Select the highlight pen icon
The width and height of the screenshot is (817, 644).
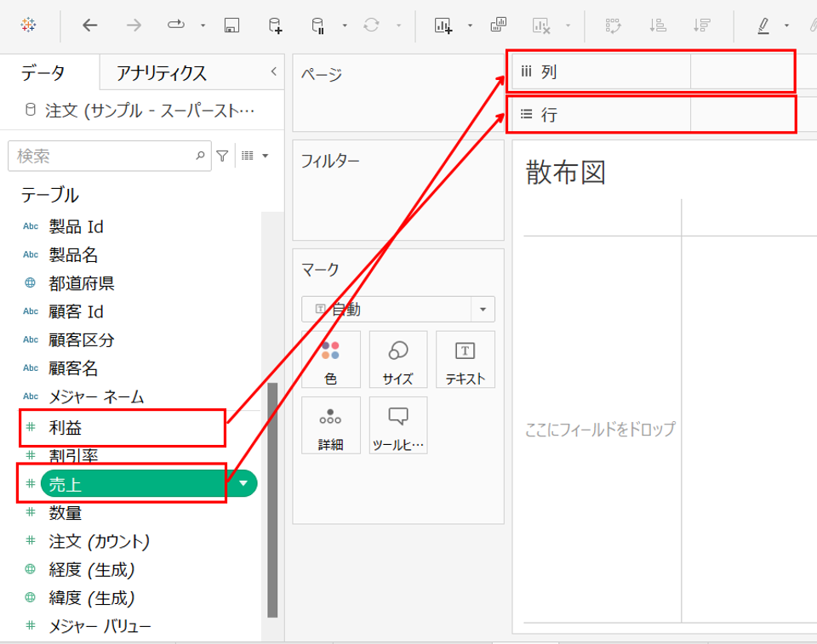click(763, 25)
